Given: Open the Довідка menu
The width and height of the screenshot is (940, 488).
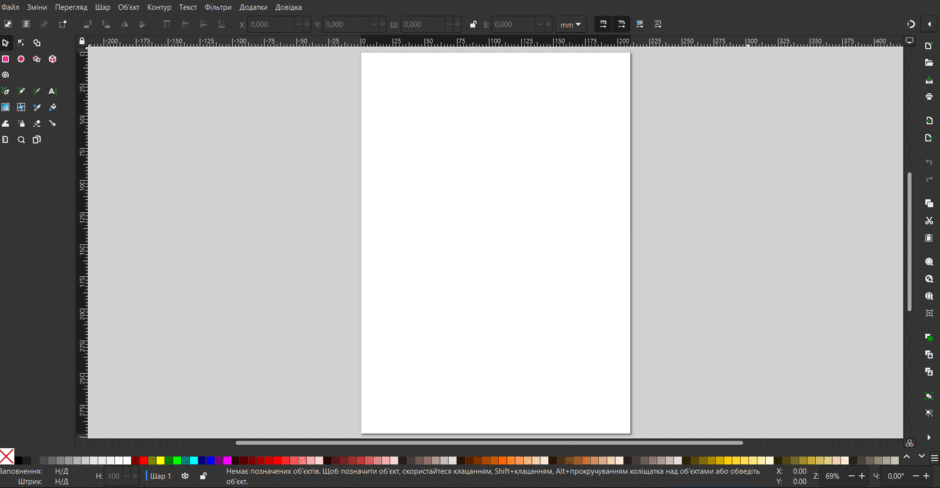Looking at the screenshot, I should tap(288, 7).
